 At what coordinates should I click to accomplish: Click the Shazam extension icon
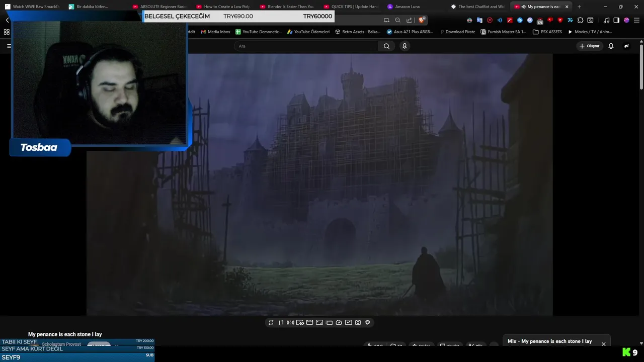(520, 20)
